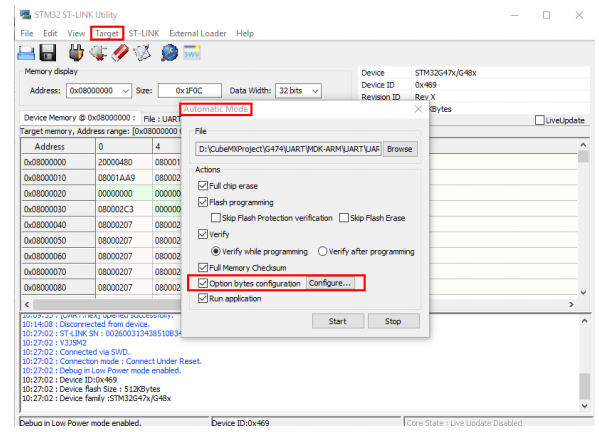Toggle the Run application checkbox
599x432 pixels.
pos(202,298)
